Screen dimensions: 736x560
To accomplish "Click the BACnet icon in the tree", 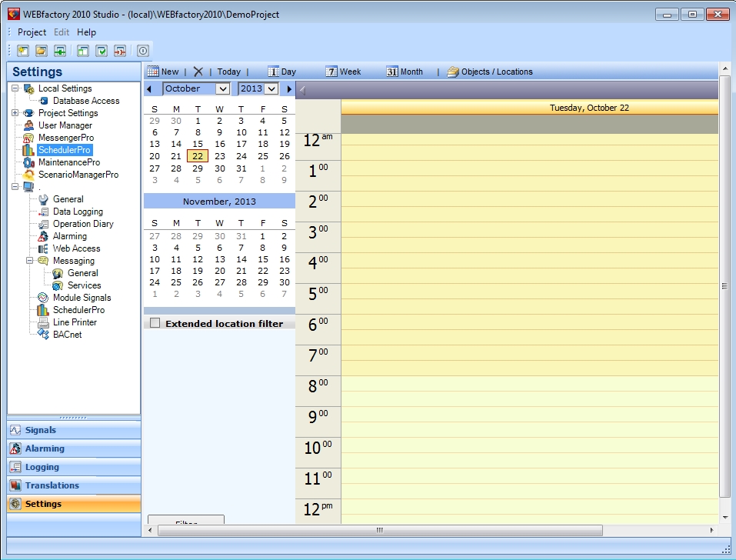I will pyautogui.click(x=43, y=335).
